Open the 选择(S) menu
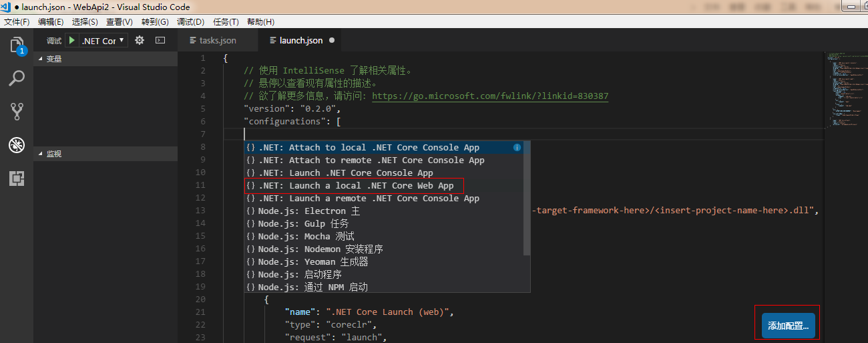This screenshot has height=343, width=868. tap(85, 22)
